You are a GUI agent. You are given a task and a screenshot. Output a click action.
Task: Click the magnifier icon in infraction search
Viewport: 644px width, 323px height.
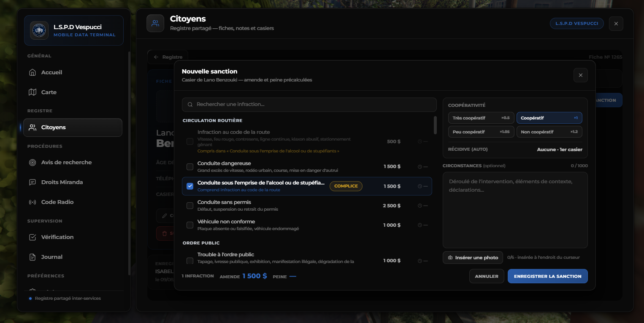click(190, 104)
